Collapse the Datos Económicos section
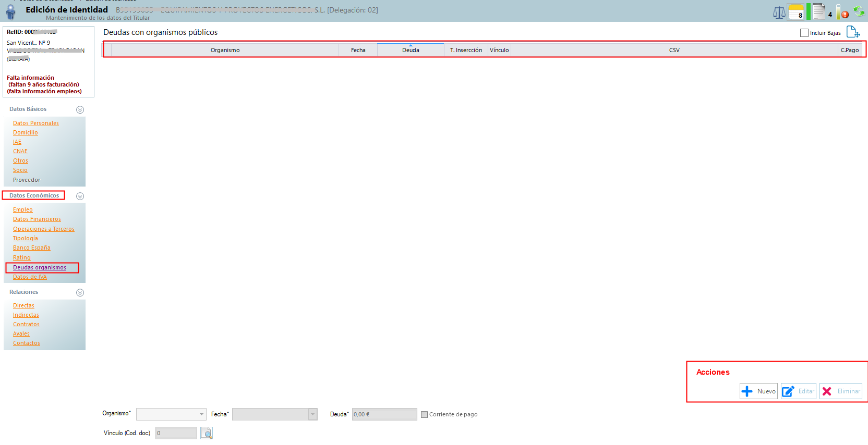The width and height of the screenshot is (868, 445). 80,196
